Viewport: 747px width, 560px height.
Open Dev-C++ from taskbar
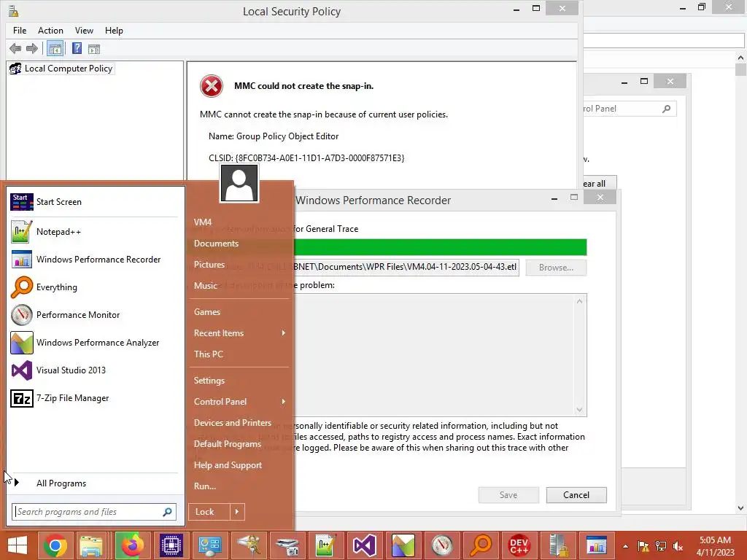point(519,545)
